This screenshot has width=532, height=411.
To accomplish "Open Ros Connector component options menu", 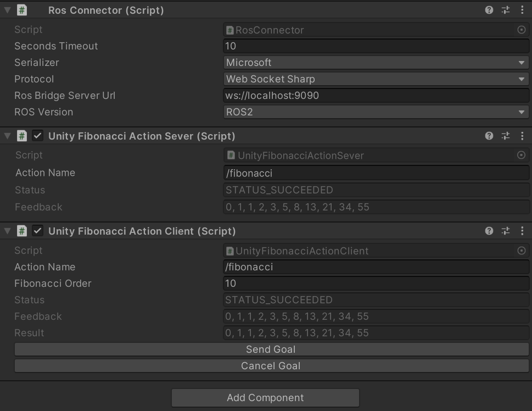I will coord(522,10).
